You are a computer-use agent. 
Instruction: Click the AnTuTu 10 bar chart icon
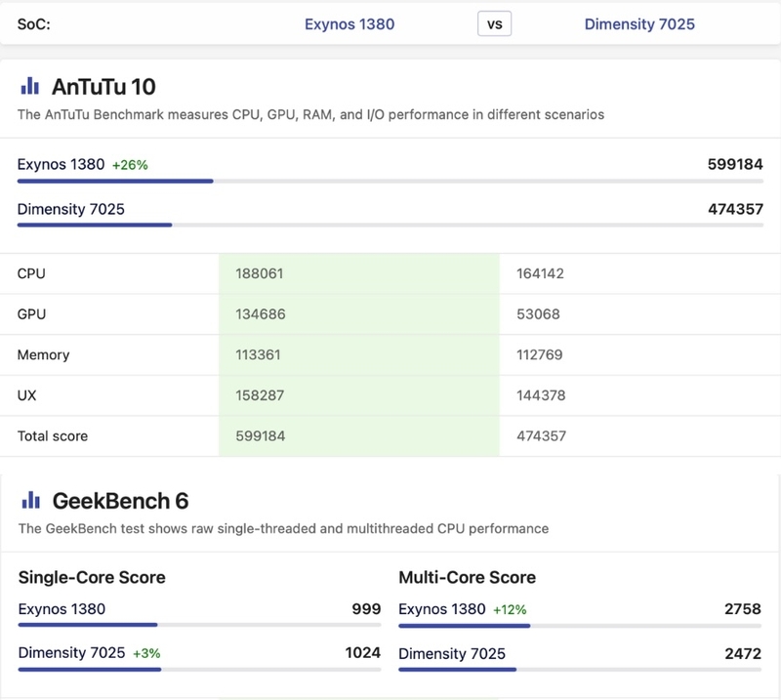[30, 86]
